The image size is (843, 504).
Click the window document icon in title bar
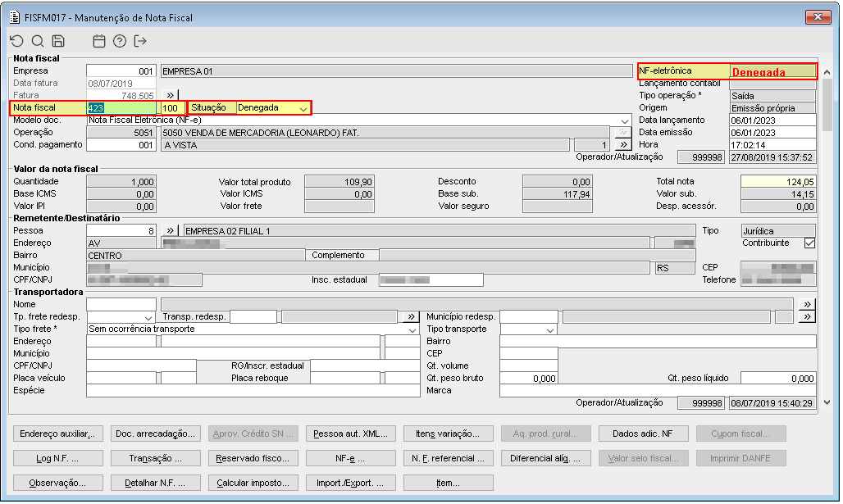(15, 17)
